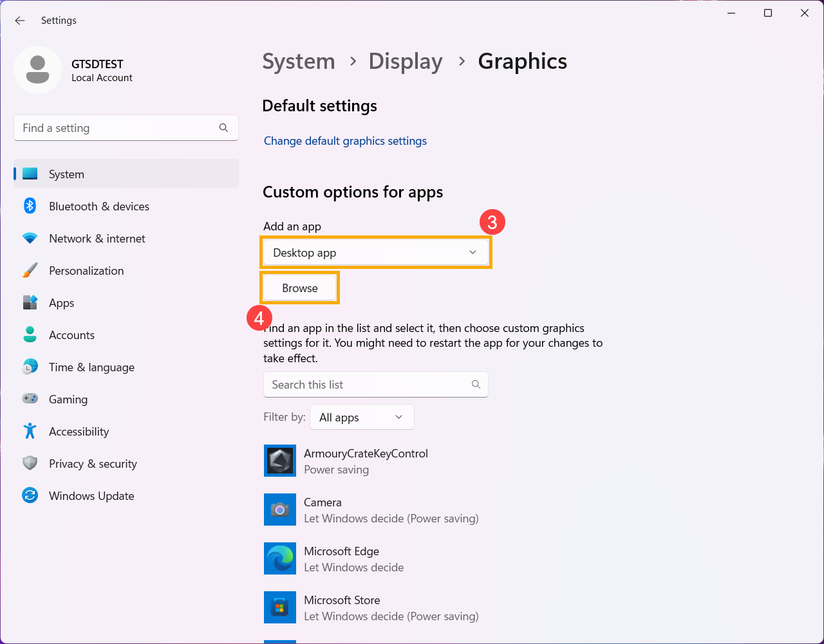Click the search magnifier in Find a setting
Viewport: 824px width, 644px height.
click(223, 128)
